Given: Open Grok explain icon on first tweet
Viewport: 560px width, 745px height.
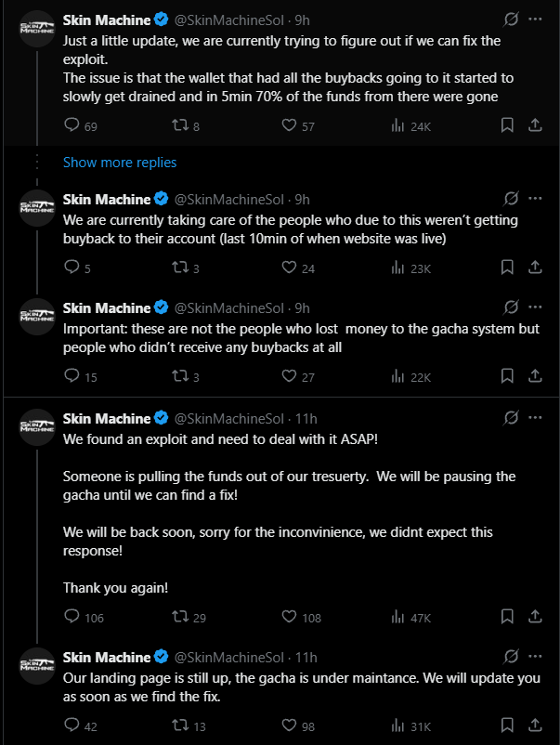Looking at the screenshot, I should [x=511, y=20].
